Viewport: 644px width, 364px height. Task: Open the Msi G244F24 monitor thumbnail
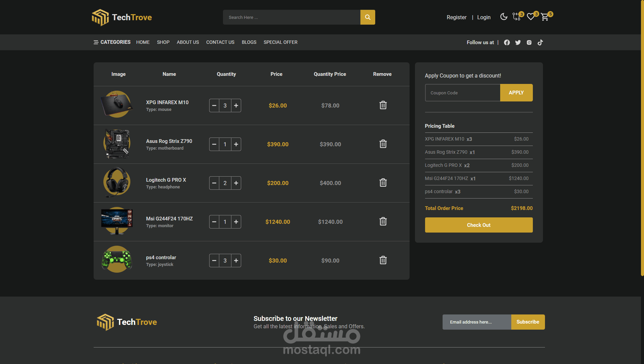[117, 221]
